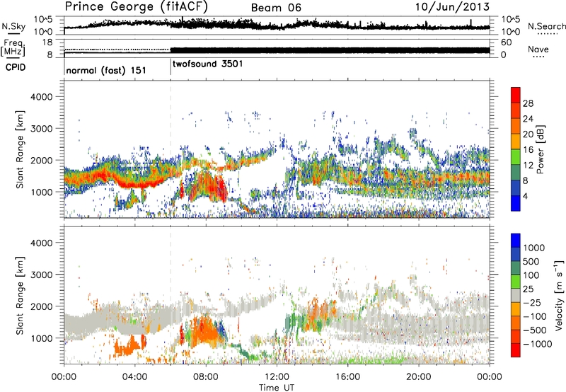
Task: Click '16:00' on the time axis
Action: tap(347, 377)
